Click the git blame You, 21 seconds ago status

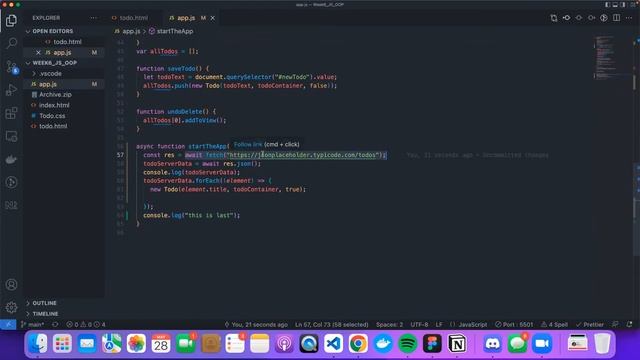256,324
